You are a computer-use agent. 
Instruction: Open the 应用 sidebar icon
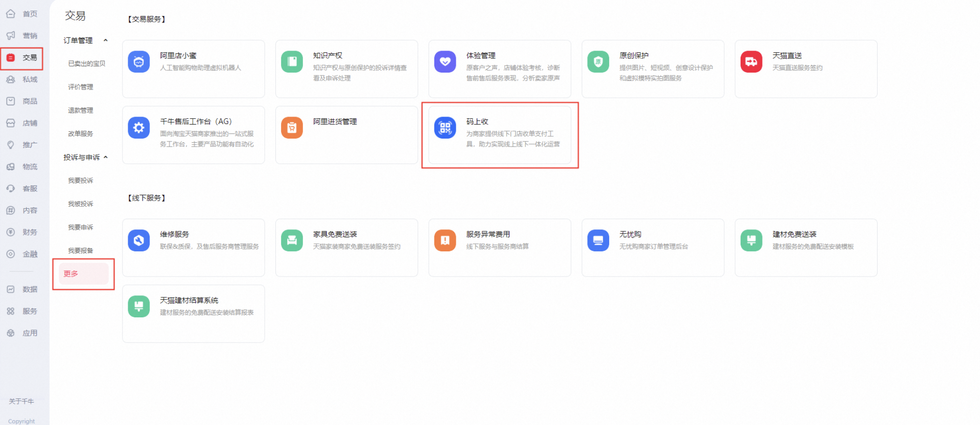pyautogui.click(x=10, y=332)
